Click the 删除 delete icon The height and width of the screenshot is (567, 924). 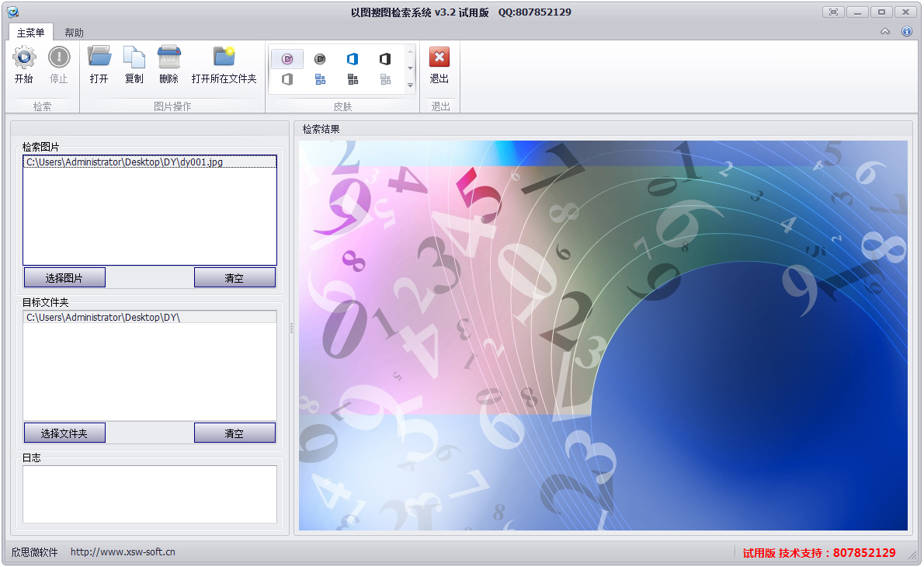(x=168, y=57)
